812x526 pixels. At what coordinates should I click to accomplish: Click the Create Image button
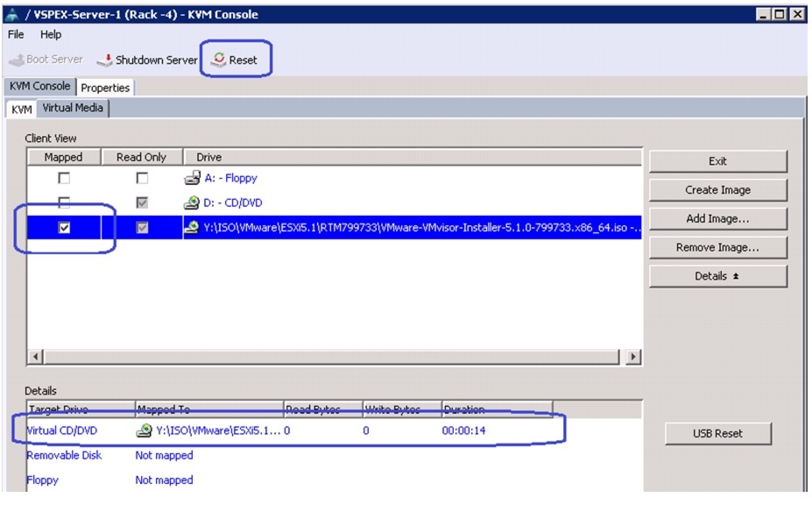click(717, 190)
